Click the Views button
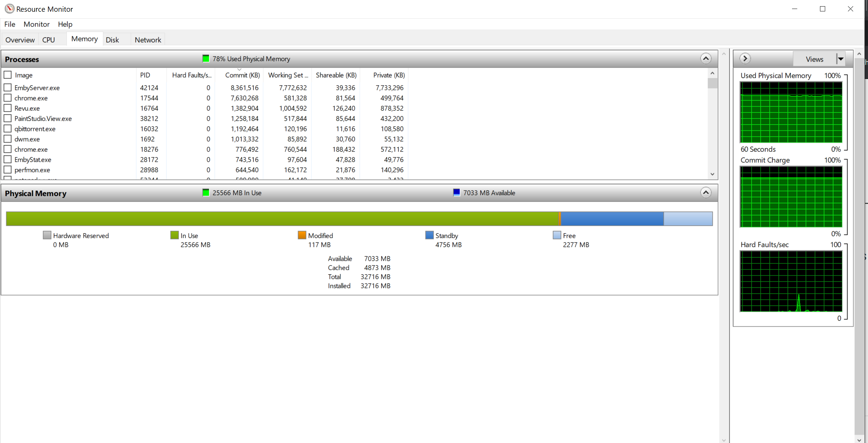The height and width of the screenshot is (443, 868). pos(814,59)
